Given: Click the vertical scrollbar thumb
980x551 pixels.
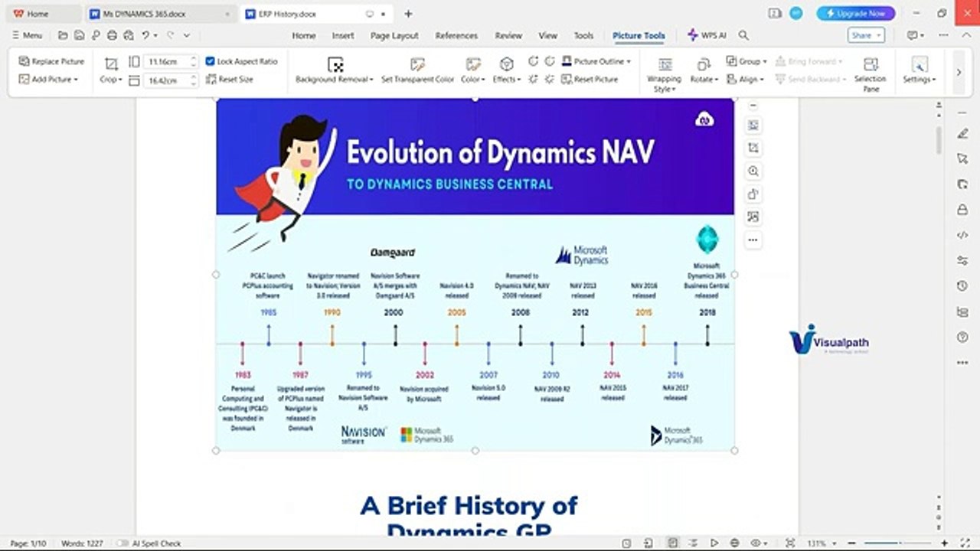Looking at the screenshot, I should coord(939,139).
